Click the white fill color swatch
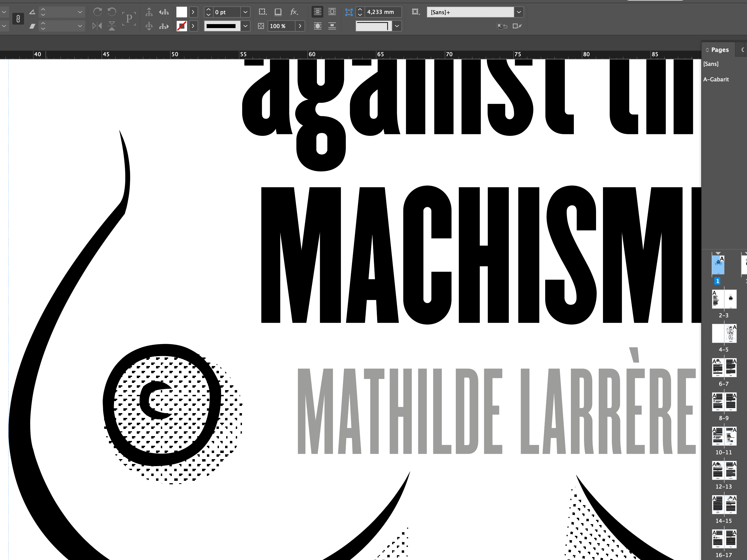Image resolution: width=747 pixels, height=560 pixels. point(182,12)
